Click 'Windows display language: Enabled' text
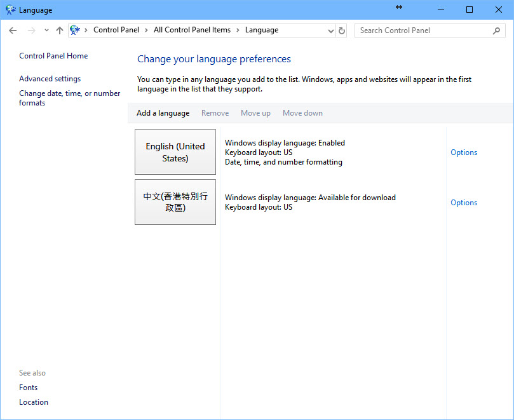Image resolution: width=514 pixels, height=420 pixels. (x=285, y=143)
